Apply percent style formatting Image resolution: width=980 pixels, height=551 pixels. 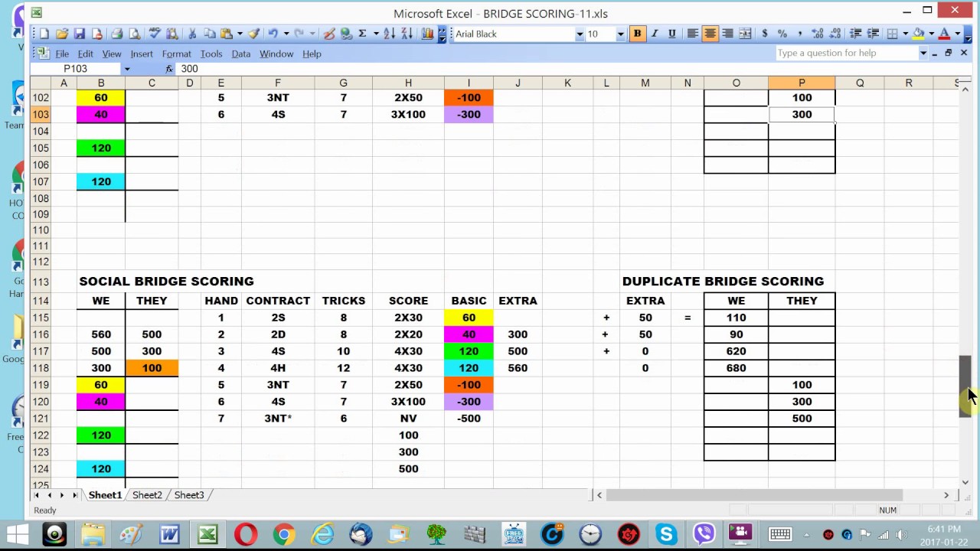(782, 34)
